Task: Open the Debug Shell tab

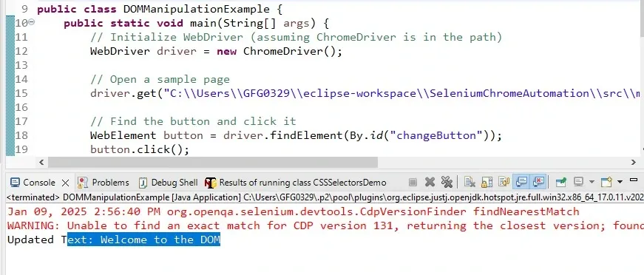Action: tap(169, 183)
